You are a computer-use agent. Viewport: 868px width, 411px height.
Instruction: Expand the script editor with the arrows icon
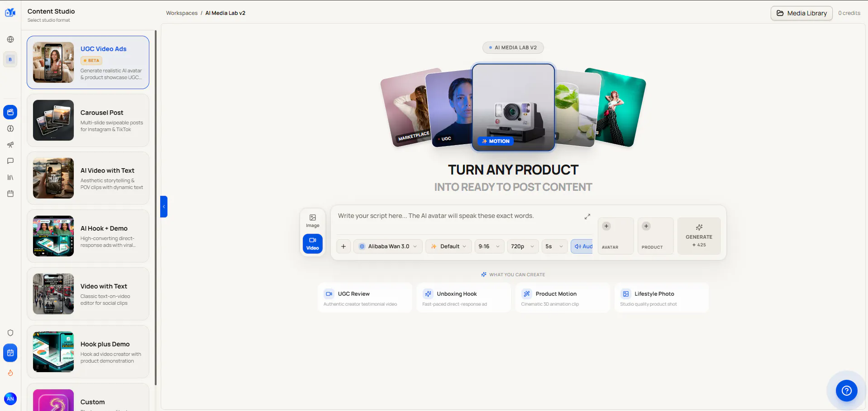tap(587, 217)
